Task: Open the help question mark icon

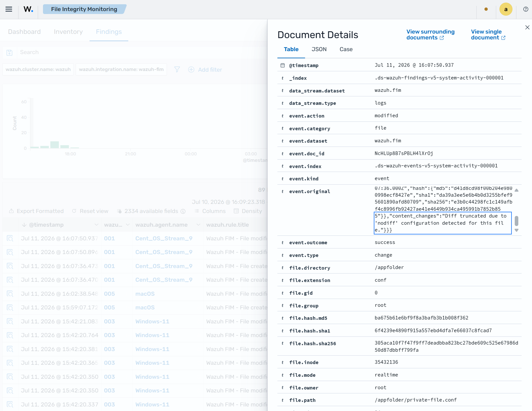Action: [x=525, y=9]
